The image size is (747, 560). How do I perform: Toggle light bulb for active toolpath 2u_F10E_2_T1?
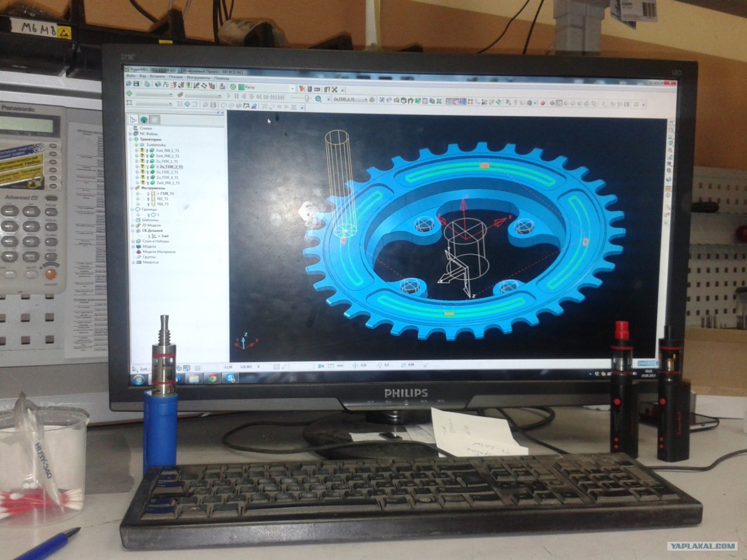(147, 166)
